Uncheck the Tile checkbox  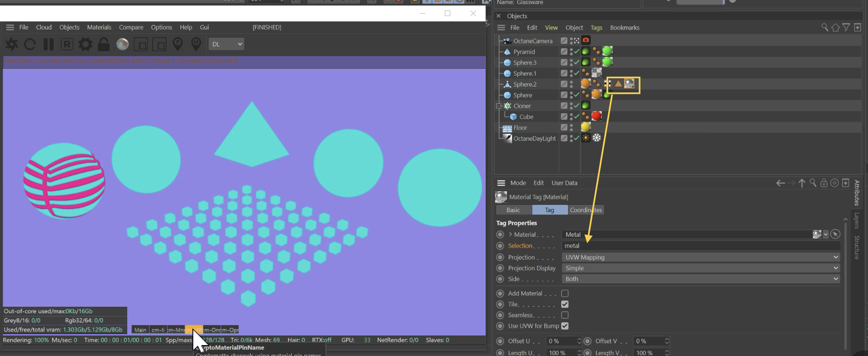tap(565, 304)
